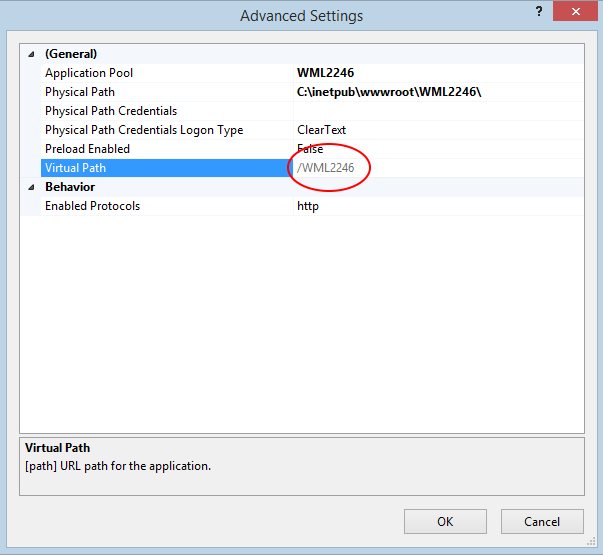Toggle the Preload Enabled False value
The image size is (603, 555).
click(x=438, y=149)
